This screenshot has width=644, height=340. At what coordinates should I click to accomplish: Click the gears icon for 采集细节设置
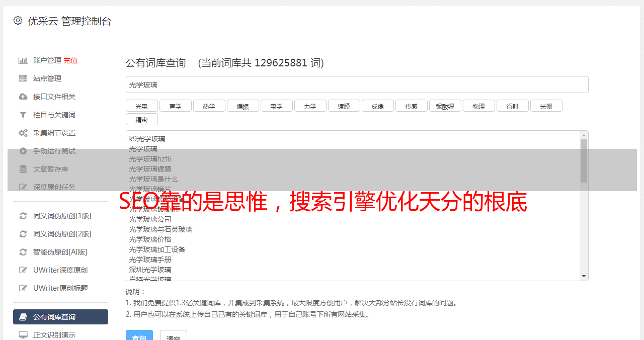(x=23, y=133)
